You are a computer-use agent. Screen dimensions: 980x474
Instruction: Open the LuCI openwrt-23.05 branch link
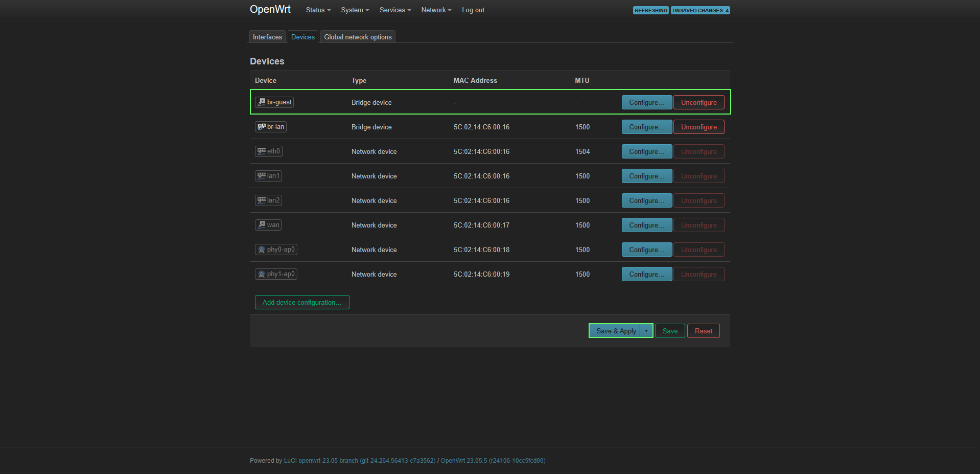pos(360,461)
